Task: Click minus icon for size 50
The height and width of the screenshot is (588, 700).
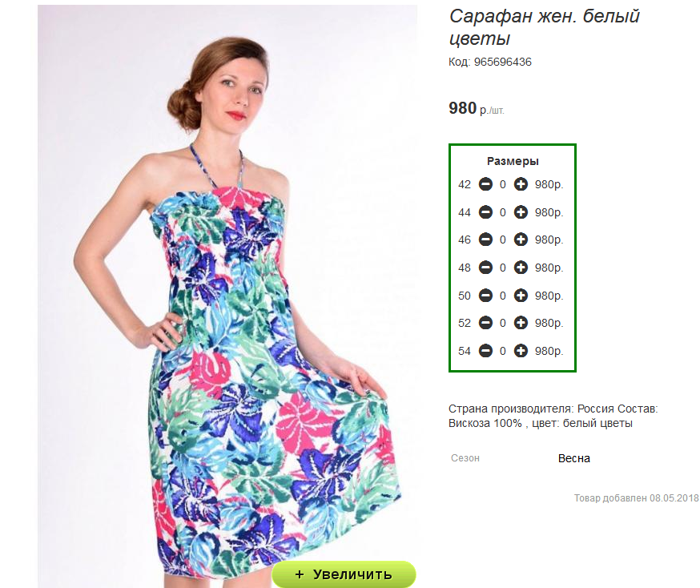Action: (x=485, y=295)
